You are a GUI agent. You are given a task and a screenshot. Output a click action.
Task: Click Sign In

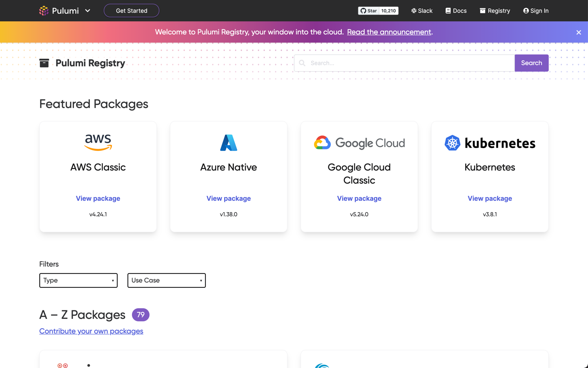coord(536,11)
